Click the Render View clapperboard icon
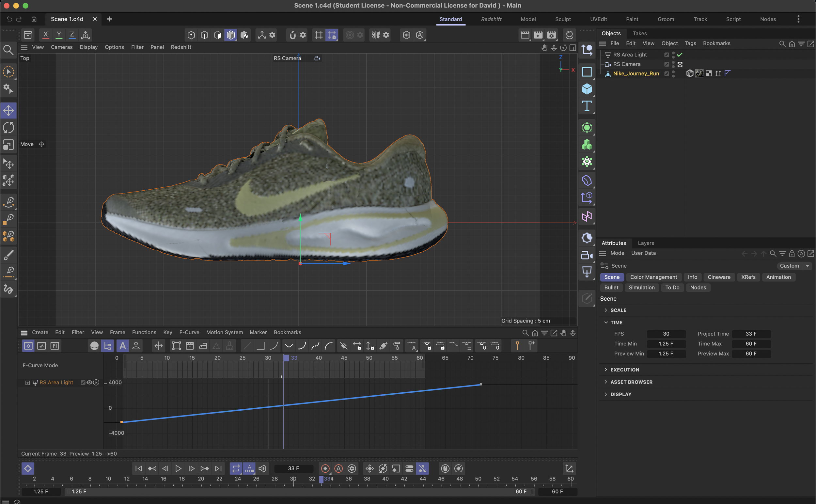Image resolution: width=816 pixels, height=504 pixels. (x=525, y=35)
